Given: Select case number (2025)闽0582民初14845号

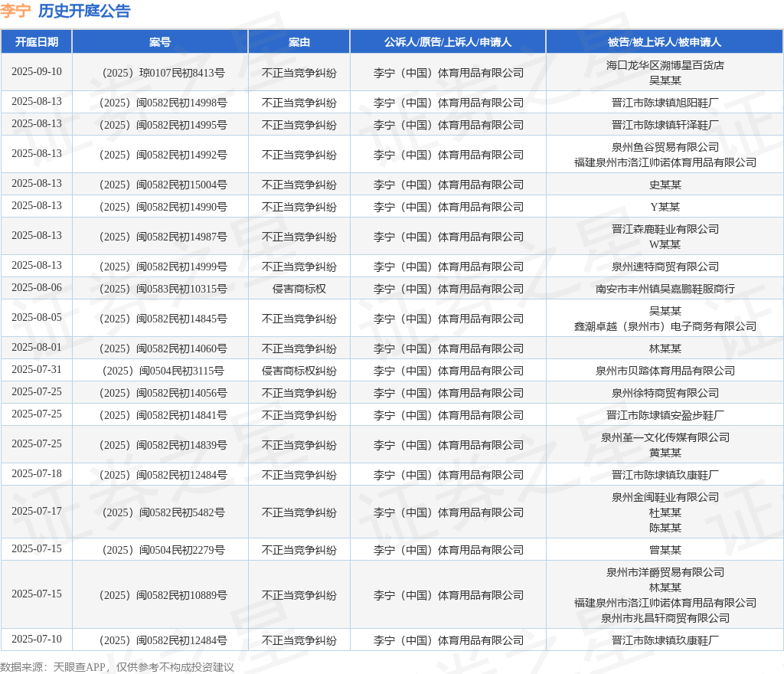Looking at the screenshot, I should (x=163, y=319).
